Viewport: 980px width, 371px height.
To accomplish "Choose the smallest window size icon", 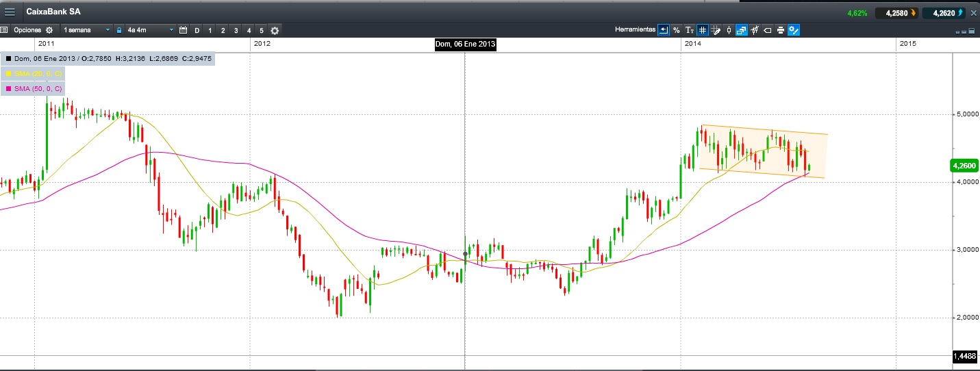I will pyautogui.click(x=957, y=31).
